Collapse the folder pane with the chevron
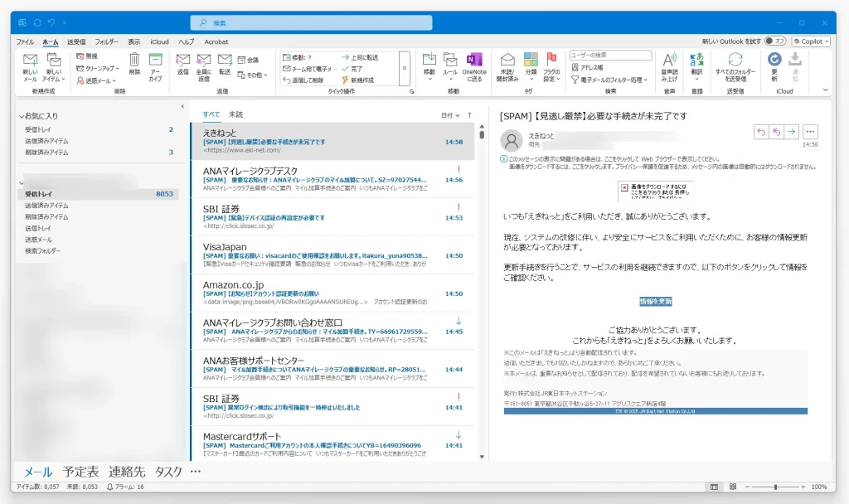The height and width of the screenshot is (504, 849). [x=182, y=107]
